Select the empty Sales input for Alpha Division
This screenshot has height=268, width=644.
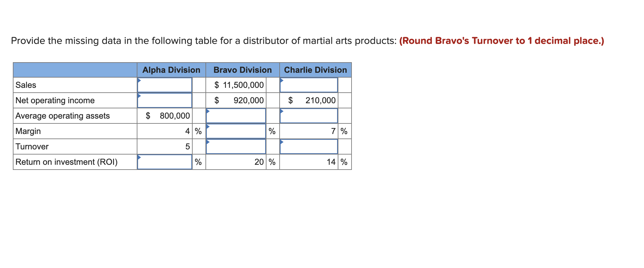(164, 85)
